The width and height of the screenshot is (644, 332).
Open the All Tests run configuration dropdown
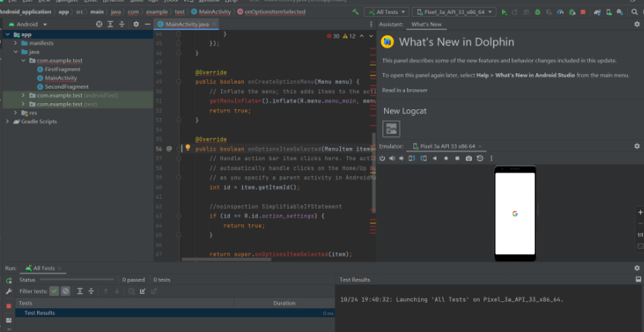pyautogui.click(x=386, y=12)
